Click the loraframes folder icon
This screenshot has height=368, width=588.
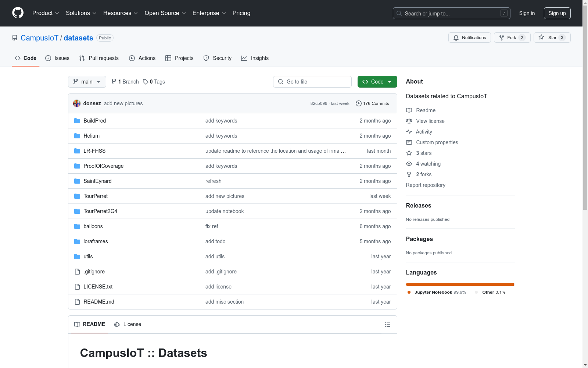point(77,241)
